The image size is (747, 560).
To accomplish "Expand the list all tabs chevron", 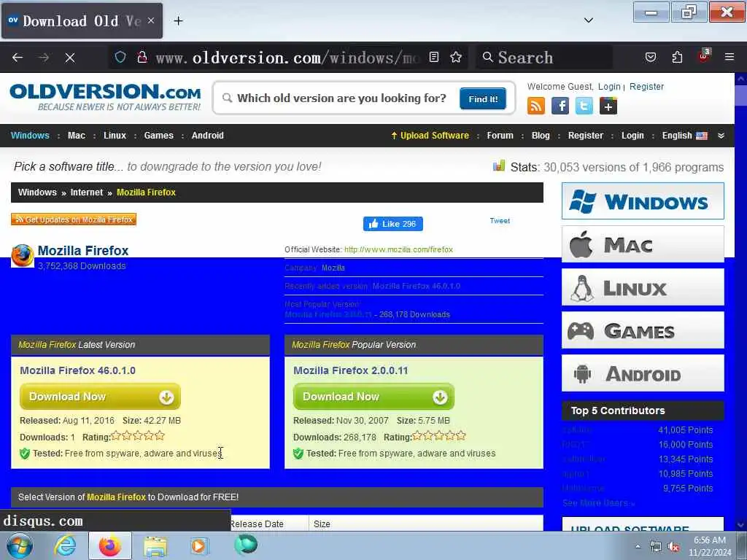I will pos(589,20).
